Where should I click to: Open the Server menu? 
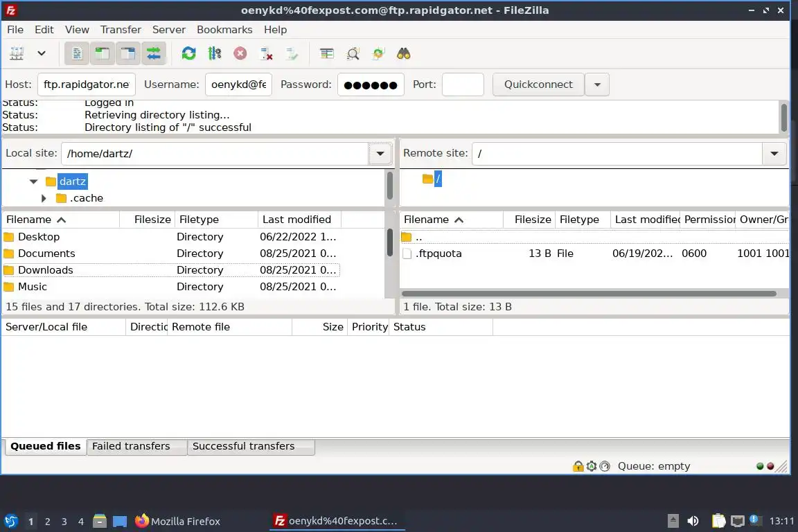(x=169, y=30)
